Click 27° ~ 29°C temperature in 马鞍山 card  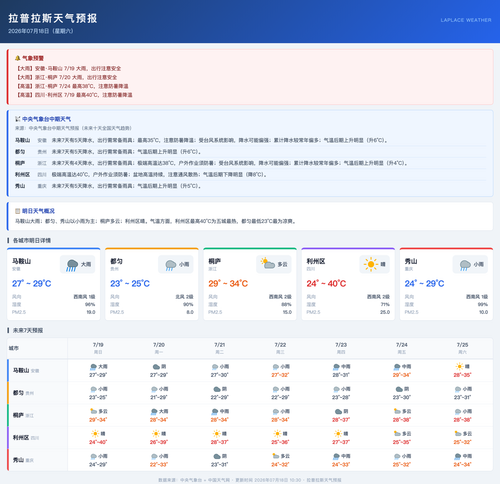pos(32,284)
